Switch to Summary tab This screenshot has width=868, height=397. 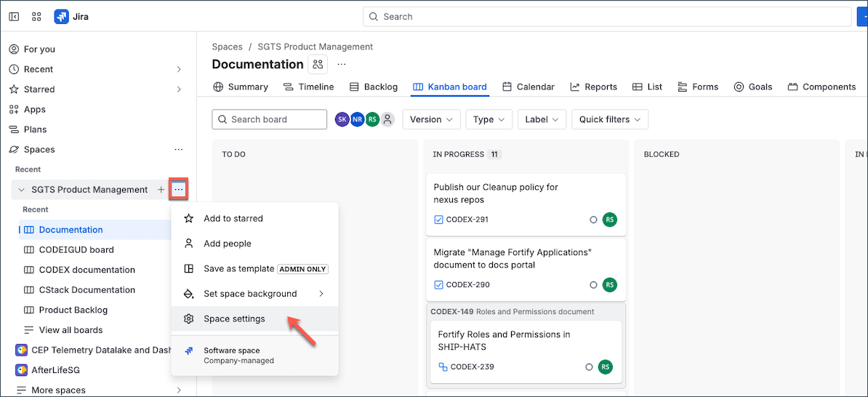[x=241, y=87]
